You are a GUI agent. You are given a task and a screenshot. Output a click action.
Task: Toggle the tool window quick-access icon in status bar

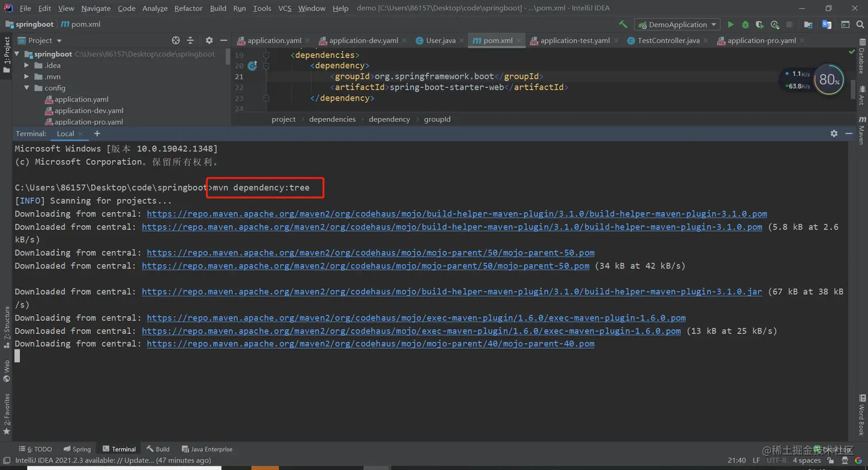[7, 460]
